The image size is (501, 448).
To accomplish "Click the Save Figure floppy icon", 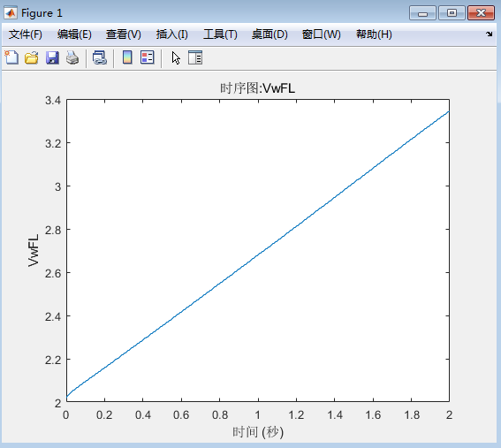I will (x=52, y=57).
